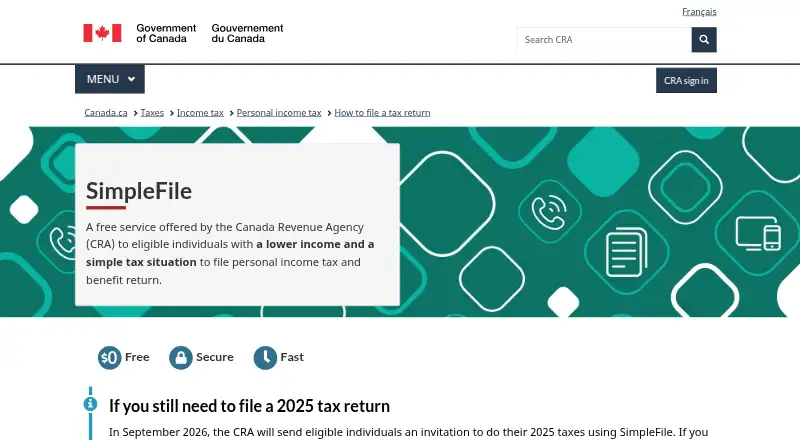The height and width of the screenshot is (440, 800).
Task: Focus the Search CRA input field
Action: click(x=604, y=40)
